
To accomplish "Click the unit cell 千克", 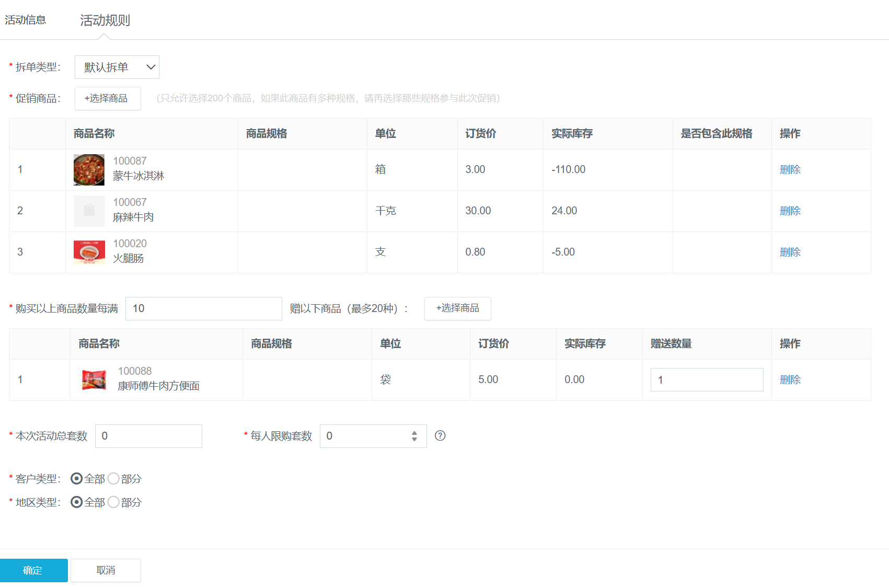I will click(386, 211).
